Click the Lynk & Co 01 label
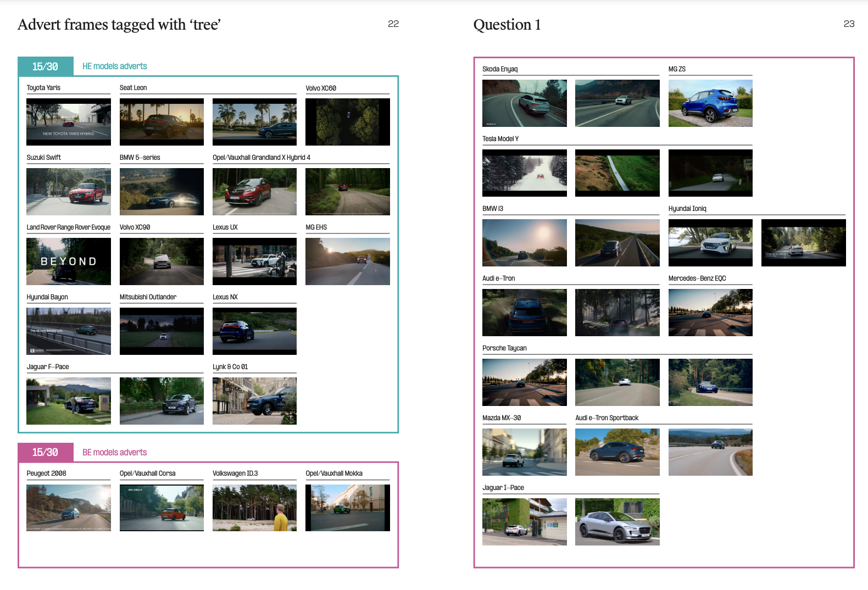 click(x=230, y=367)
